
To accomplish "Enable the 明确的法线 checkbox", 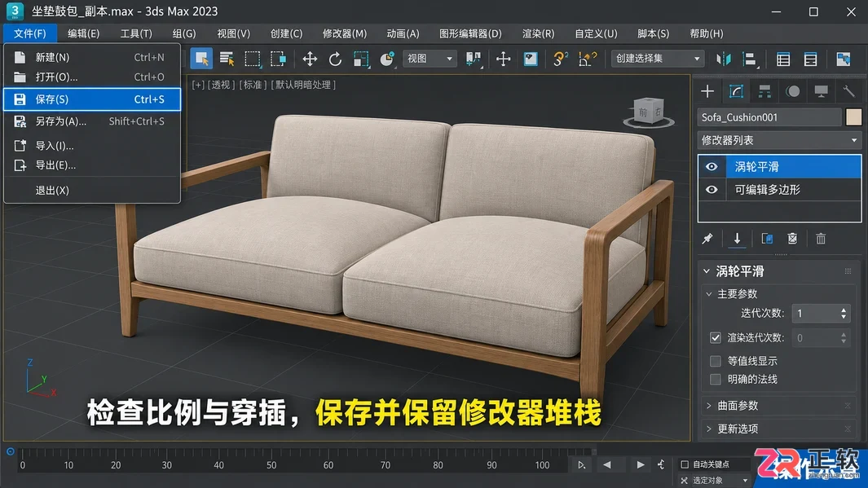I will [716, 380].
